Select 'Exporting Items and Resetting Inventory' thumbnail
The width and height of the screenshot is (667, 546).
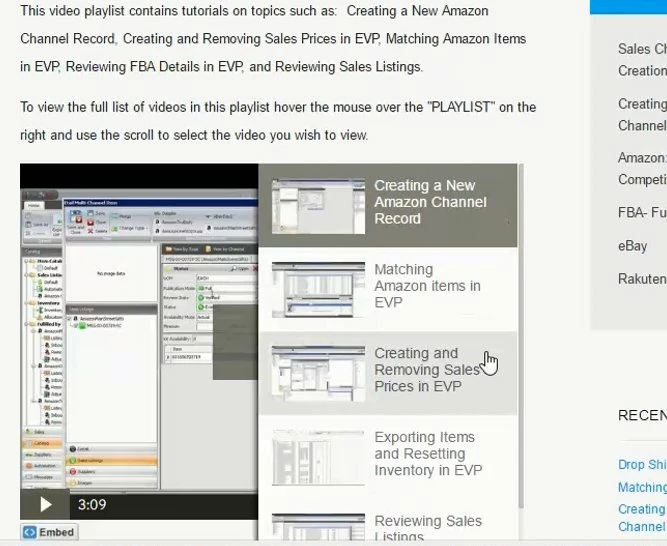click(318, 458)
